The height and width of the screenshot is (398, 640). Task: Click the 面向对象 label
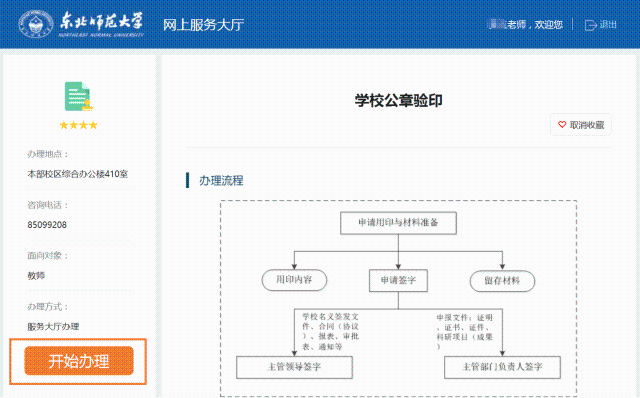point(48,256)
